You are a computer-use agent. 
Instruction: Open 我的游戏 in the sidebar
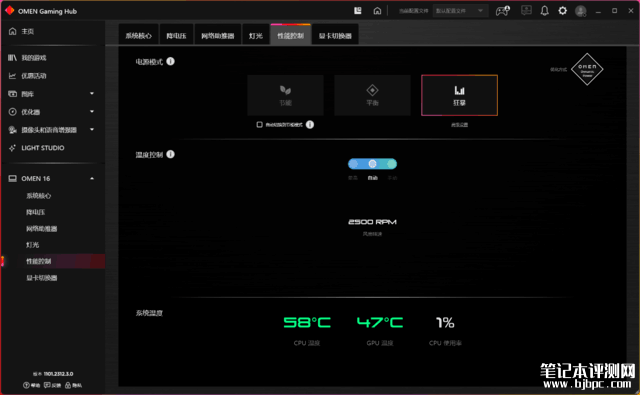pyautogui.click(x=33, y=58)
